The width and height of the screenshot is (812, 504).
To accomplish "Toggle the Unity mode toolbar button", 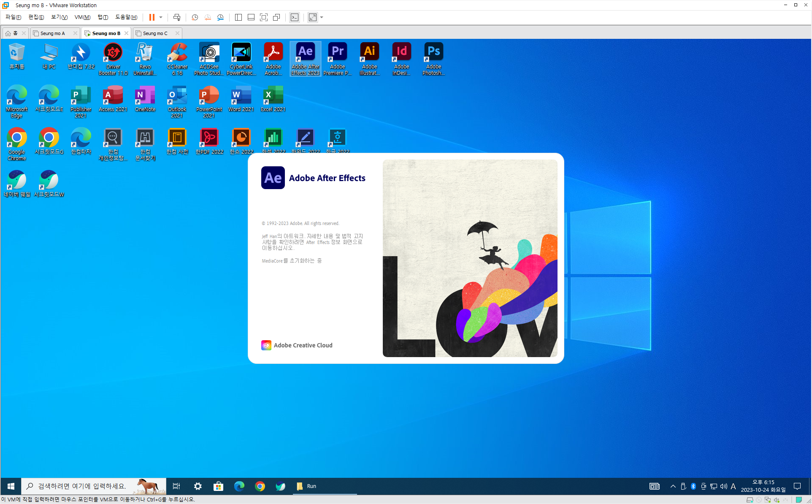I will click(x=276, y=17).
